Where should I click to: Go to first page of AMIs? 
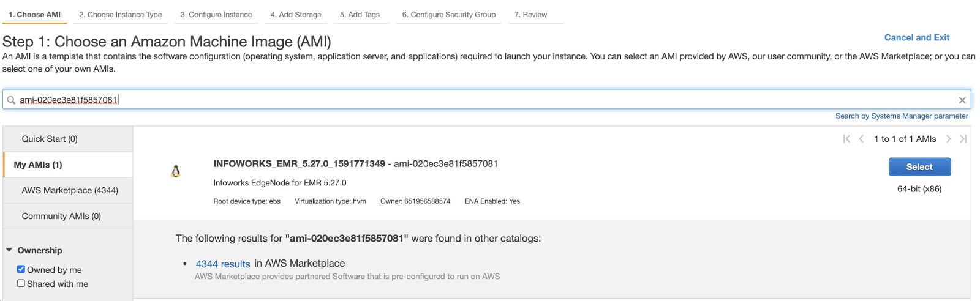click(846, 139)
